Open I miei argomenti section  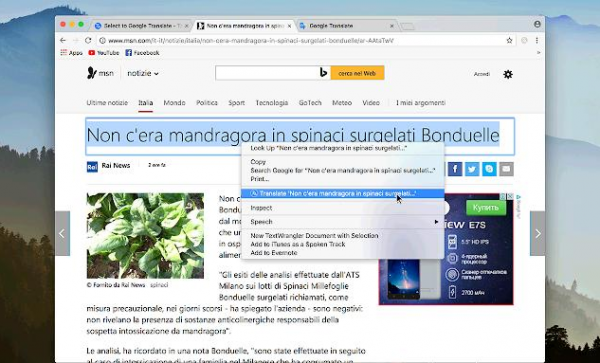(x=421, y=103)
